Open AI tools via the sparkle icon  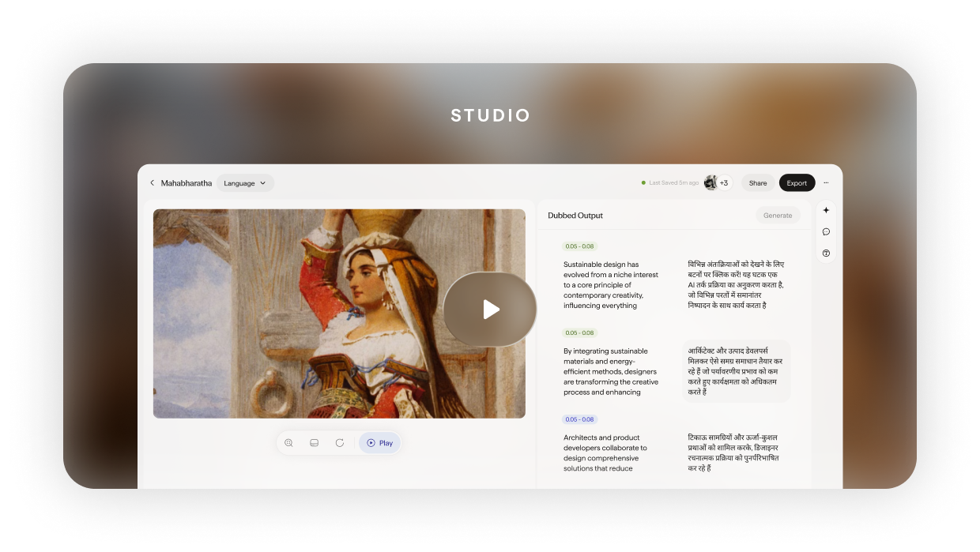coord(826,210)
